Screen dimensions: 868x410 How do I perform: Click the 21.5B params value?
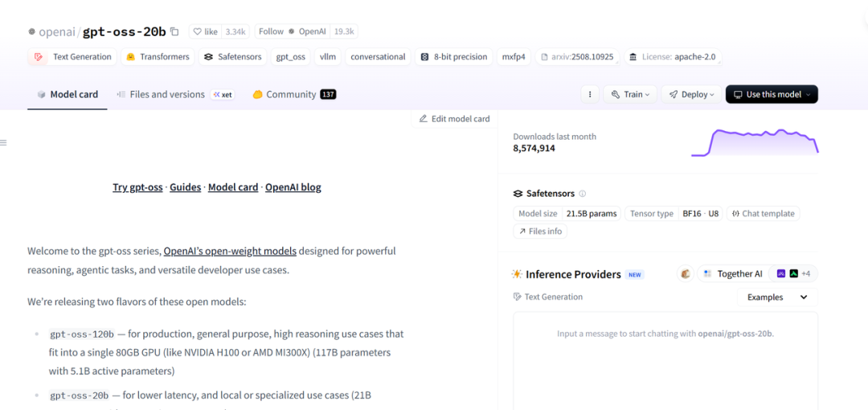point(592,213)
